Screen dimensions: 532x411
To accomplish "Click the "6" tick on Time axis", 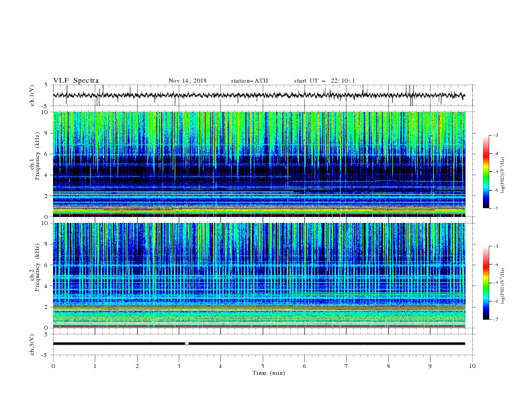I will pyautogui.click(x=304, y=366).
